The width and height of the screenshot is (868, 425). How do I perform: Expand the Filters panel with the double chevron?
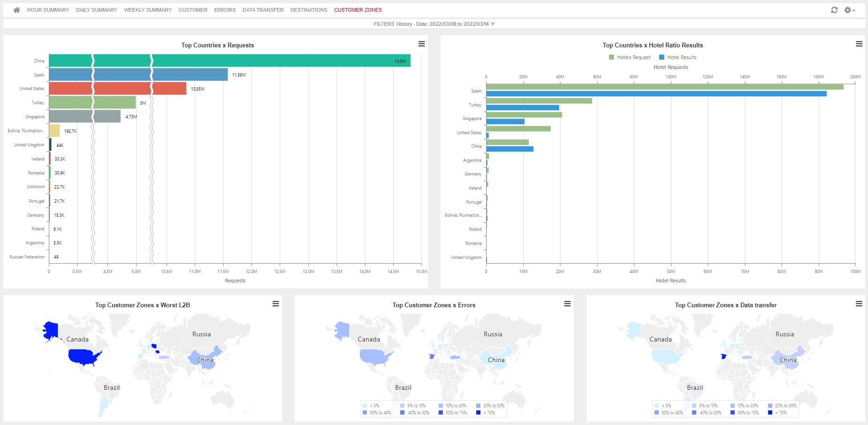tap(493, 23)
